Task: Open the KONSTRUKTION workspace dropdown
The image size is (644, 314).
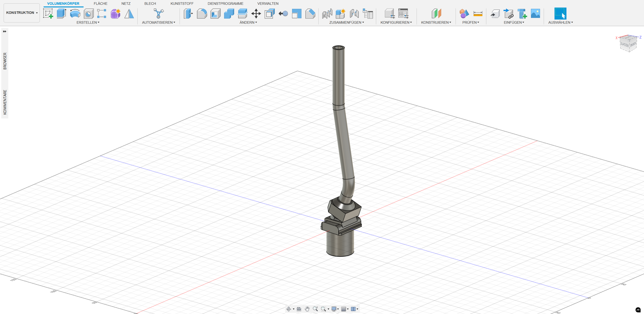Action: click(x=22, y=13)
